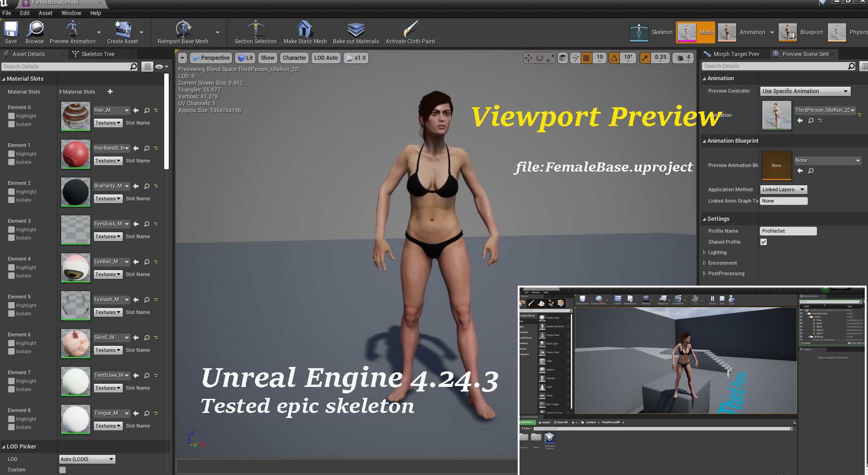This screenshot has width=868, height=475.
Task: Expand Environment settings section
Action: point(705,263)
